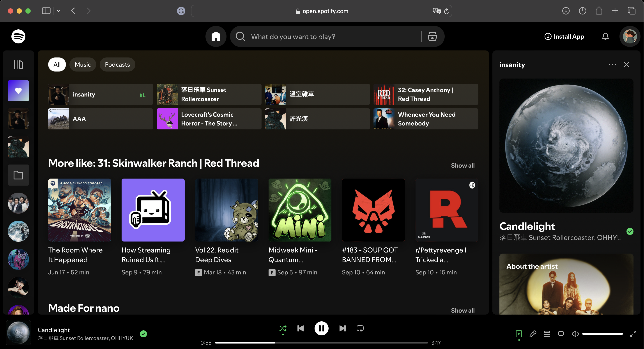This screenshot has width=644, height=349.
Task: Toggle saved checkmark beside Candlelight in panel
Action: coord(630,231)
